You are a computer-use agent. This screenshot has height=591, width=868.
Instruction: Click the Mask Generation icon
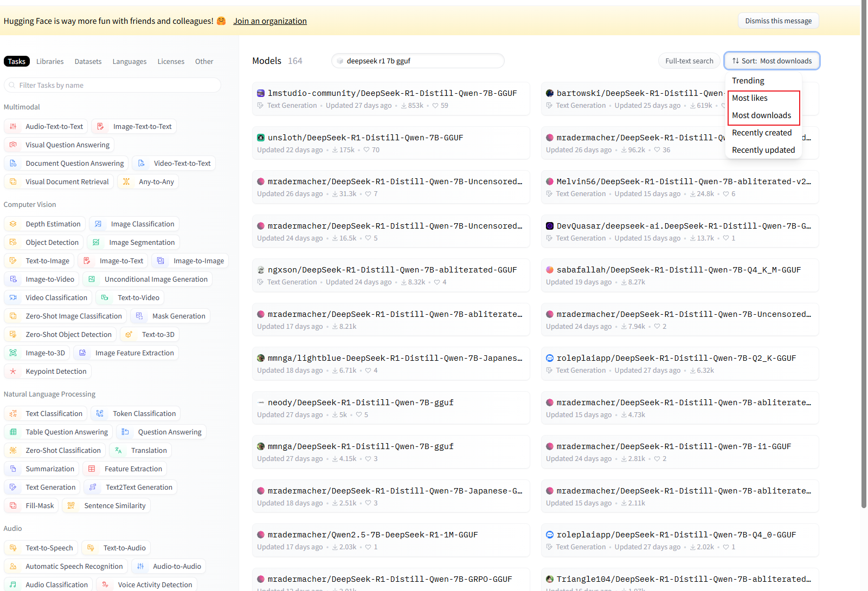pos(139,316)
